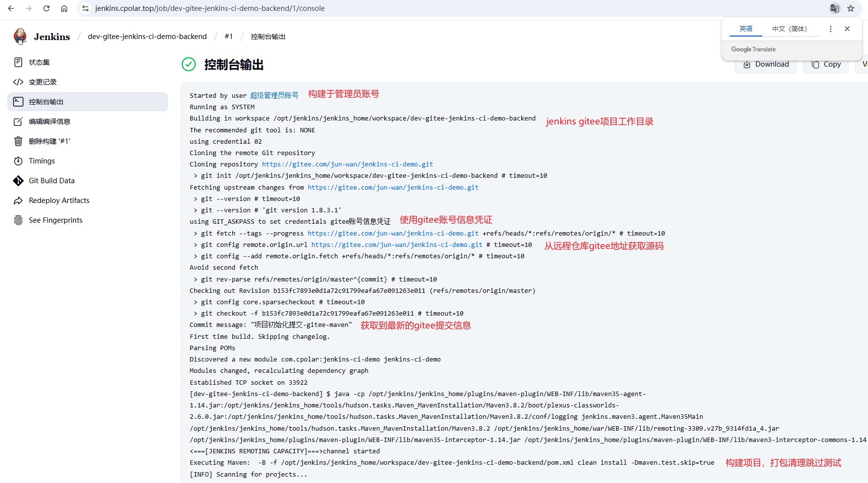Open the 超级管理员账号 user link
This screenshot has width=868, height=483.
274,95
